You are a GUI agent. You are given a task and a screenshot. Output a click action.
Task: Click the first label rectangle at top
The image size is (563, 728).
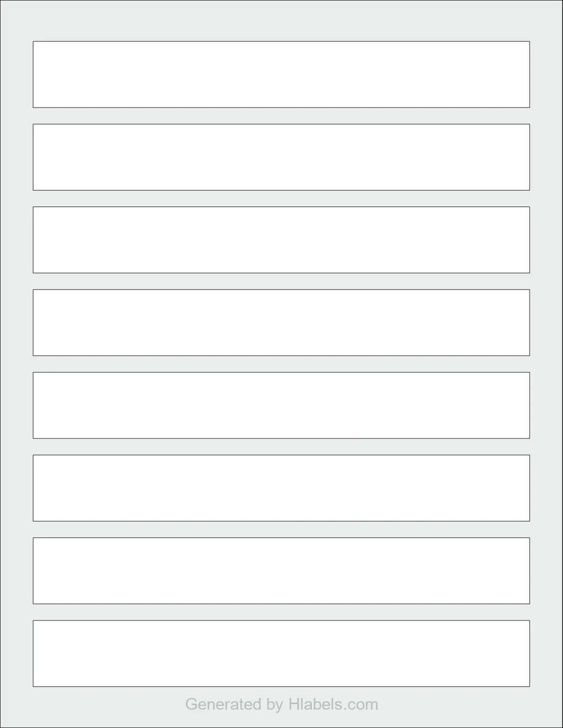(x=281, y=75)
